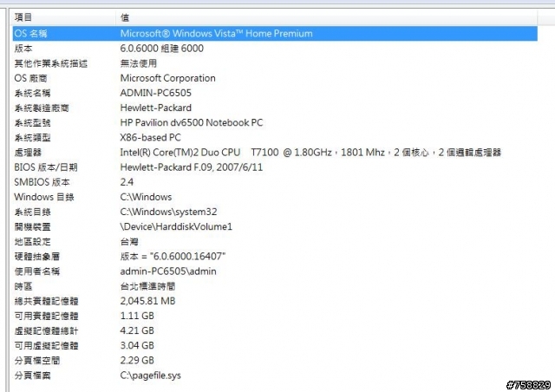Click the C:\Windows\system32 系統目錄 row

[275, 212]
